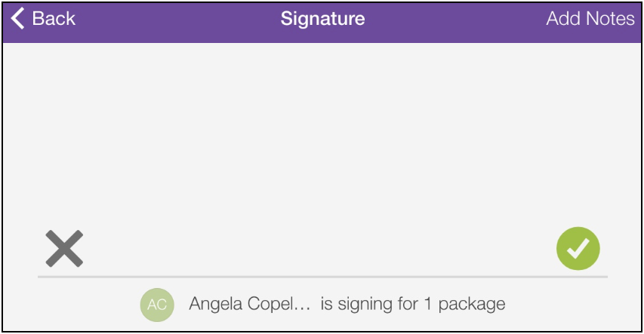Viewport: 644px width, 334px height.
Task: Tap the center of the signature canvas
Action: 322,159
